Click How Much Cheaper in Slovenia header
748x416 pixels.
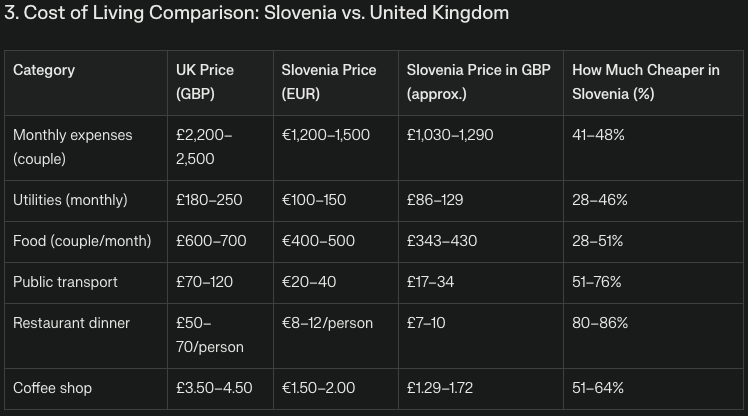click(645, 82)
